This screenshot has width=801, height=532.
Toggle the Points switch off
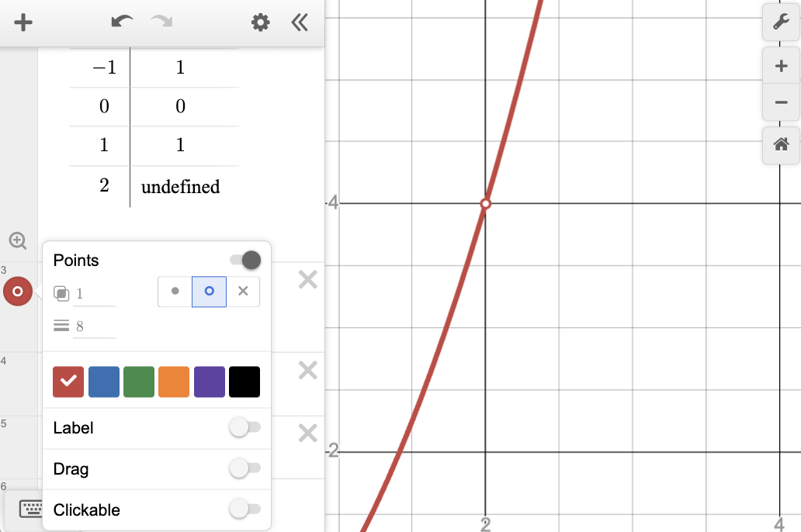[246, 260]
